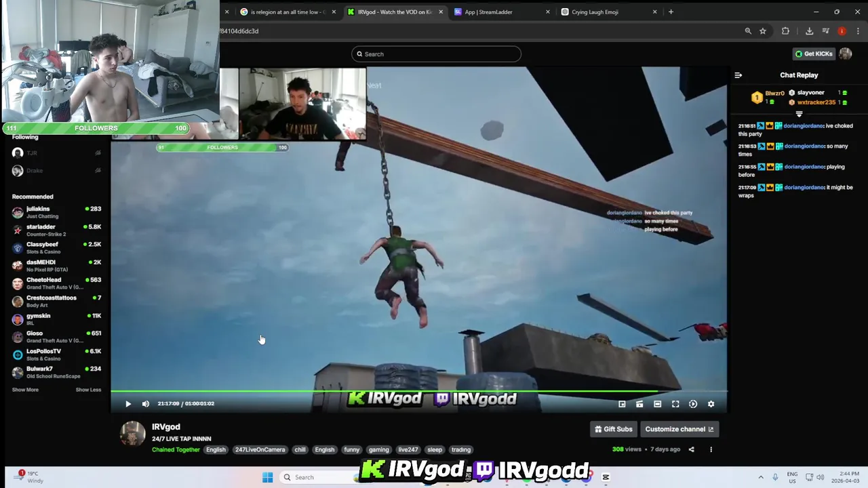Select the 247LiveOnCamera tag
This screenshot has height=488, width=868.
(x=260, y=449)
